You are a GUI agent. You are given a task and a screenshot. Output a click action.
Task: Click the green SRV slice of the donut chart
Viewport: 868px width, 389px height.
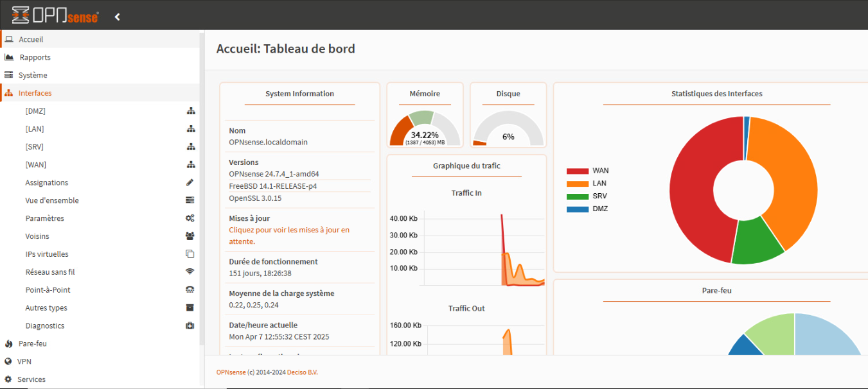757,243
